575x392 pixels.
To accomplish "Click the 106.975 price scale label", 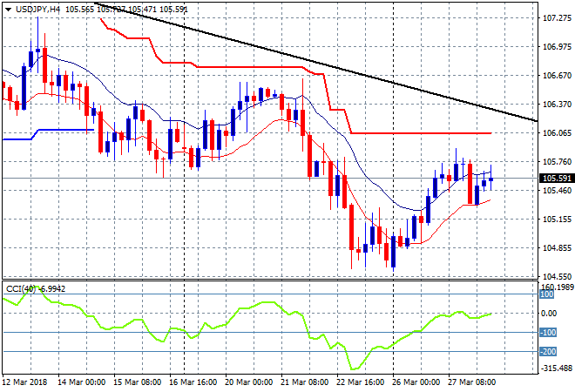I will (557, 46).
